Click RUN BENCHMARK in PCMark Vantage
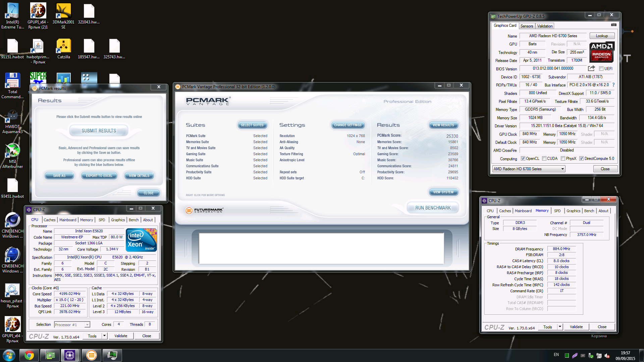This screenshot has width=644, height=362. point(433,208)
